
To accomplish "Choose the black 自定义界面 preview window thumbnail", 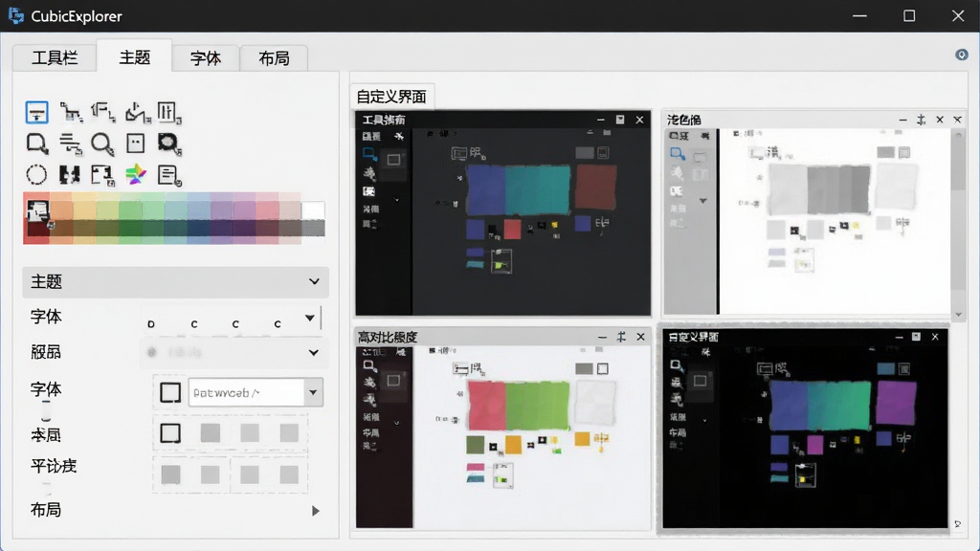I will 805,430.
